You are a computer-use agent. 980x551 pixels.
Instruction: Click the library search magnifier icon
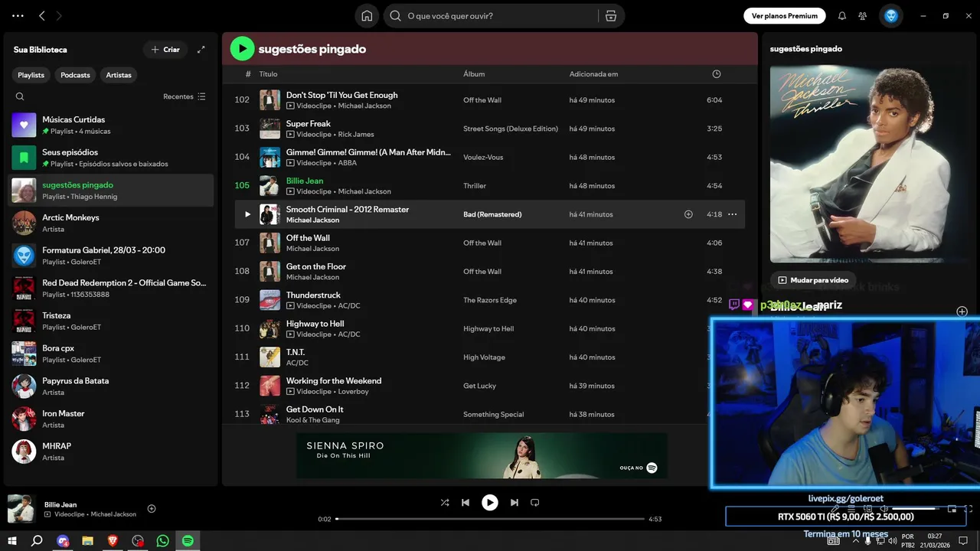20,96
